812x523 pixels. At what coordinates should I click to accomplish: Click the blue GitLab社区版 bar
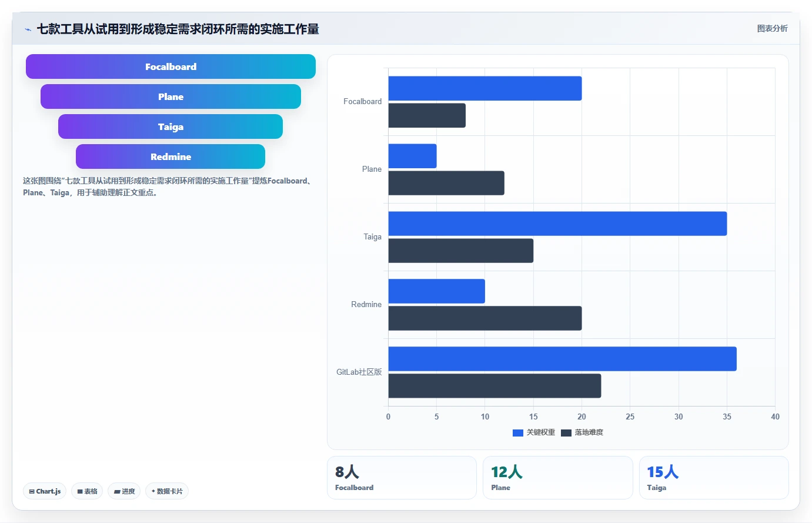563,359
